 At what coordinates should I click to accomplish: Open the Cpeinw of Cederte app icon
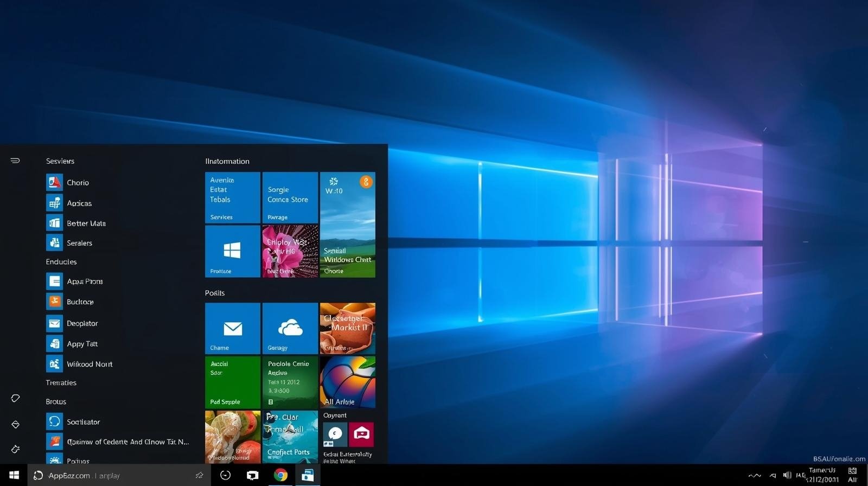click(x=54, y=442)
